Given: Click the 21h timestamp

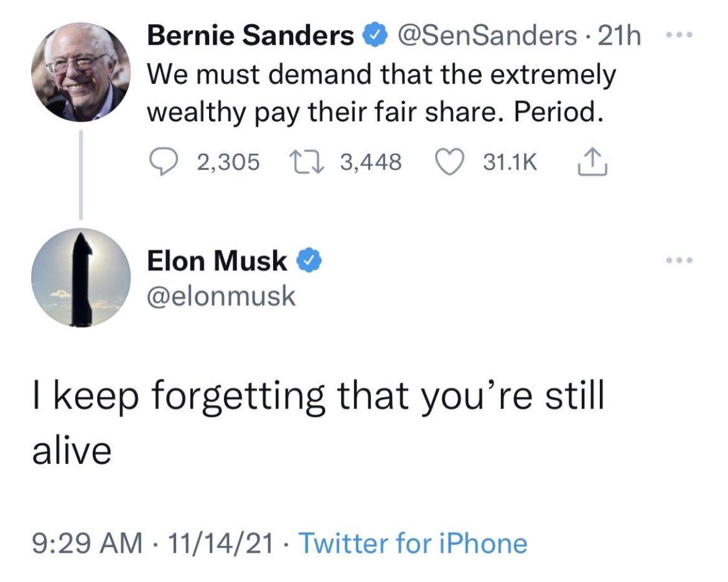Looking at the screenshot, I should [619, 35].
